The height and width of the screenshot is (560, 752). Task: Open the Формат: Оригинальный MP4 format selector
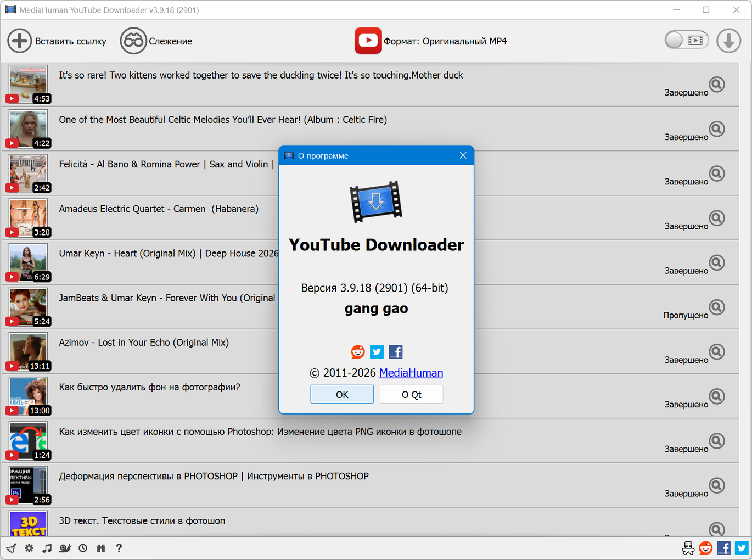point(431,41)
